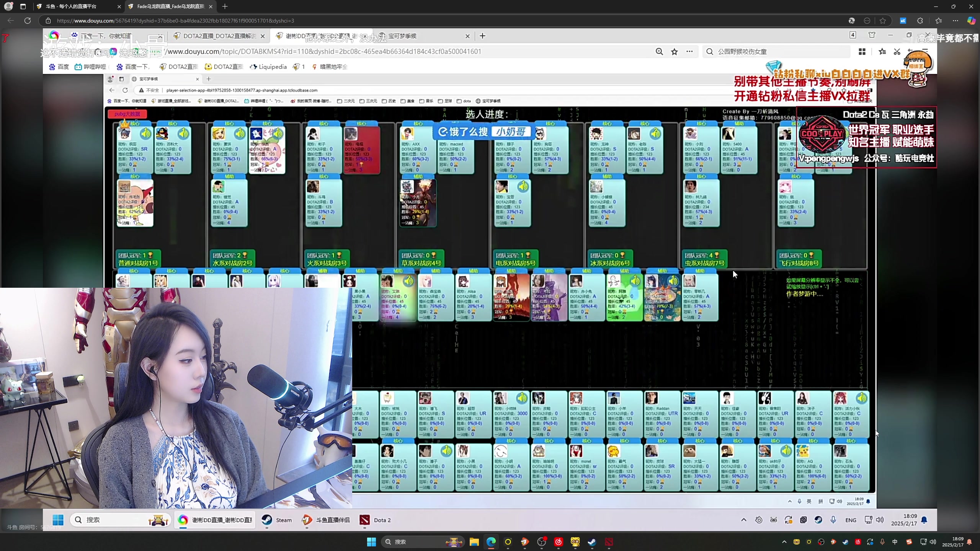Open Edge Favorites list icon

pos(938,21)
